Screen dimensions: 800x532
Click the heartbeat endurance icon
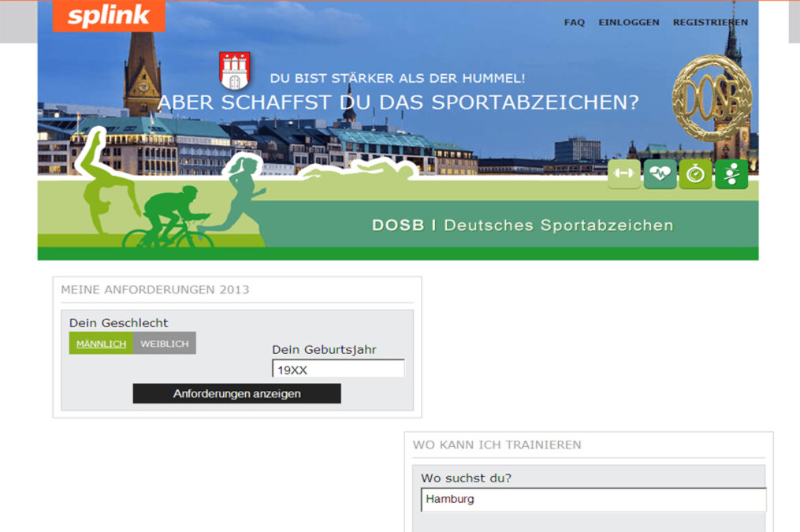(x=660, y=174)
